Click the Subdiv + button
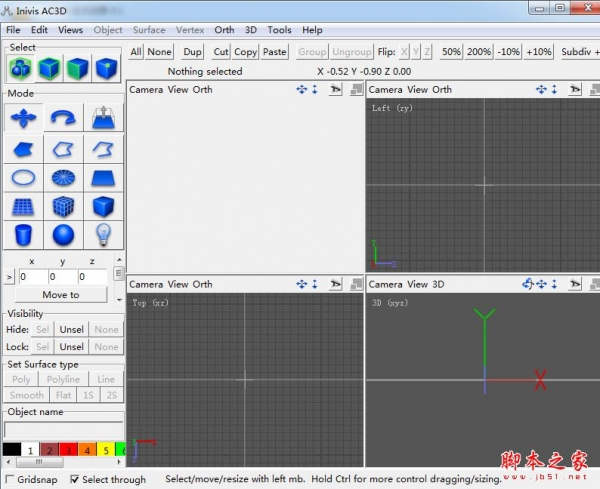The height and width of the screenshot is (489, 600). click(579, 52)
